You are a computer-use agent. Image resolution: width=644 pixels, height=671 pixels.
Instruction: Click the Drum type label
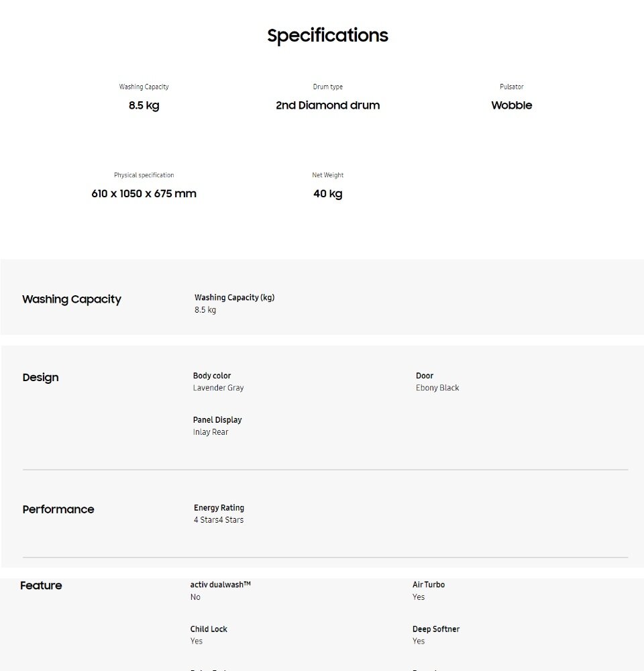click(x=327, y=87)
